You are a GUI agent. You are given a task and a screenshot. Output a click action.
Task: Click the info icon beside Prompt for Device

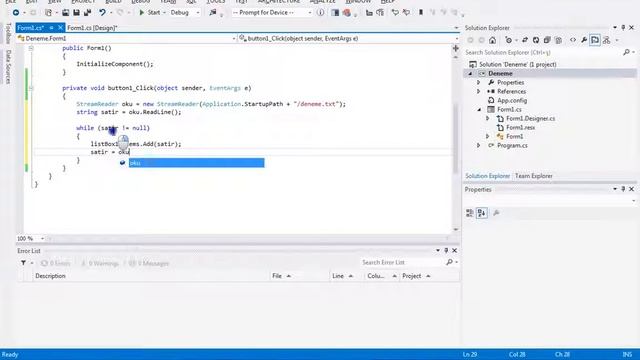(320, 13)
